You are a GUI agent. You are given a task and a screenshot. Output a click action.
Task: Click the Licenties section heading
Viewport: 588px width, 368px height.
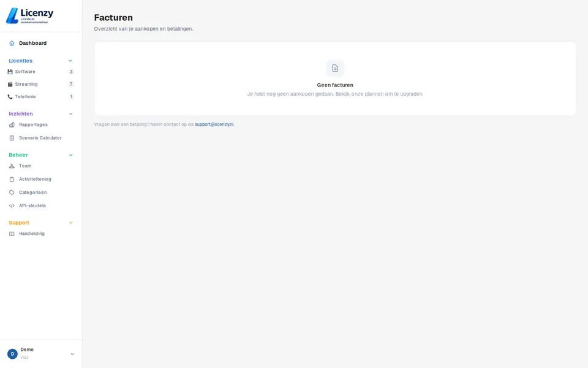tap(21, 61)
